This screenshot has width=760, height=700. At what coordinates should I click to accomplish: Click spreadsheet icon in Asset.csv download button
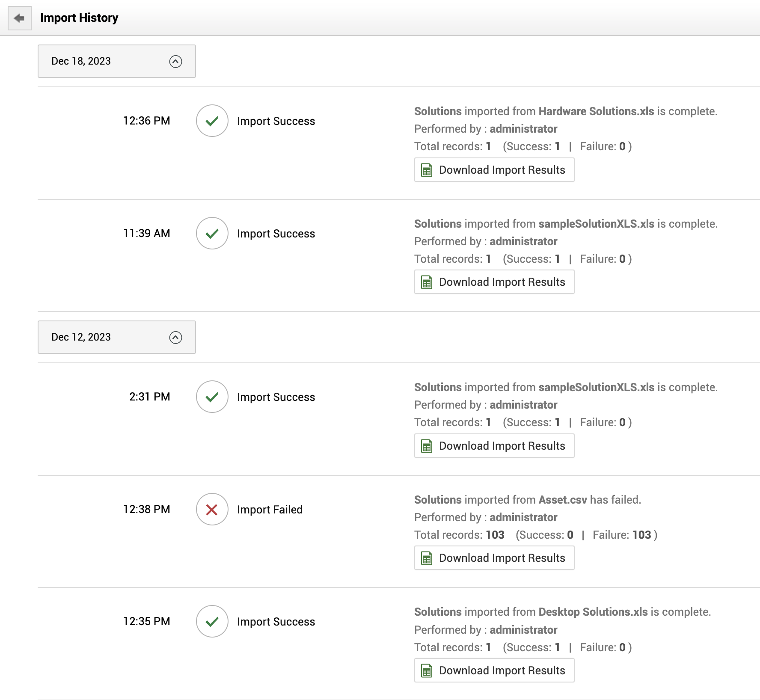click(427, 558)
